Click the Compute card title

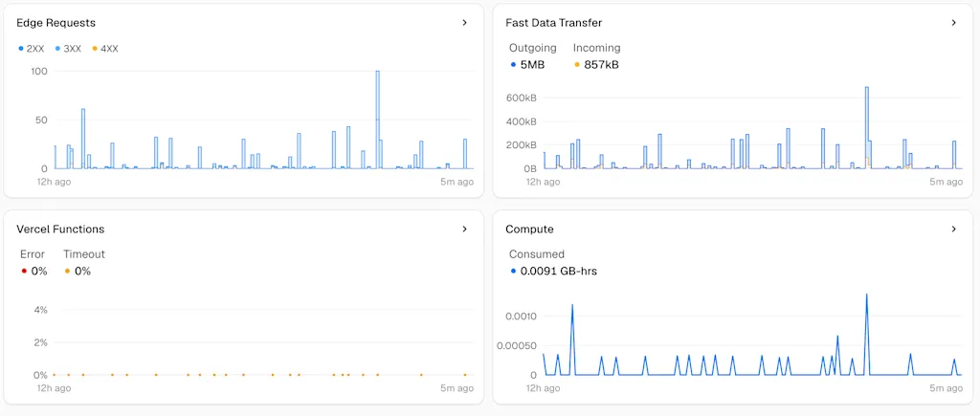pos(529,230)
